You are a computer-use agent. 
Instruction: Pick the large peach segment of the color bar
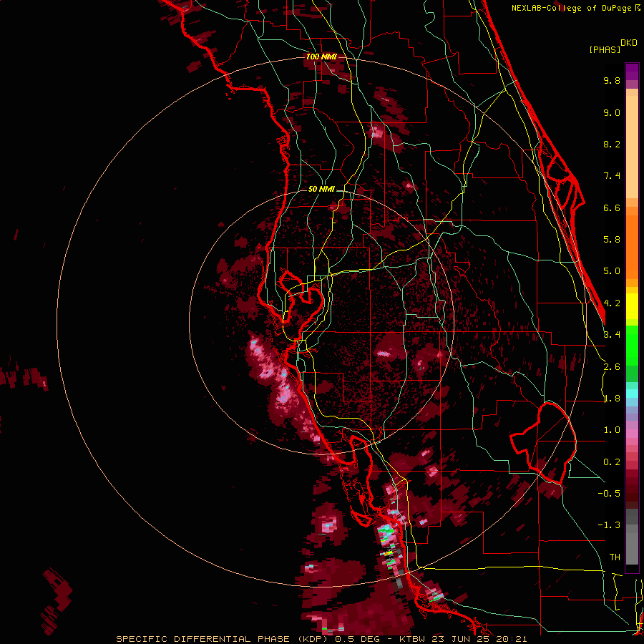tap(632, 147)
